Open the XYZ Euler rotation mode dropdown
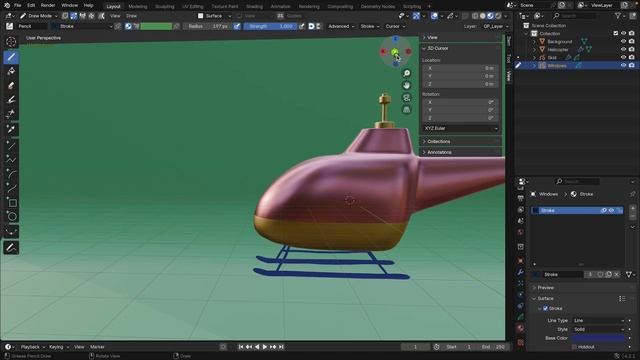The width and height of the screenshot is (640, 360). [x=460, y=128]
